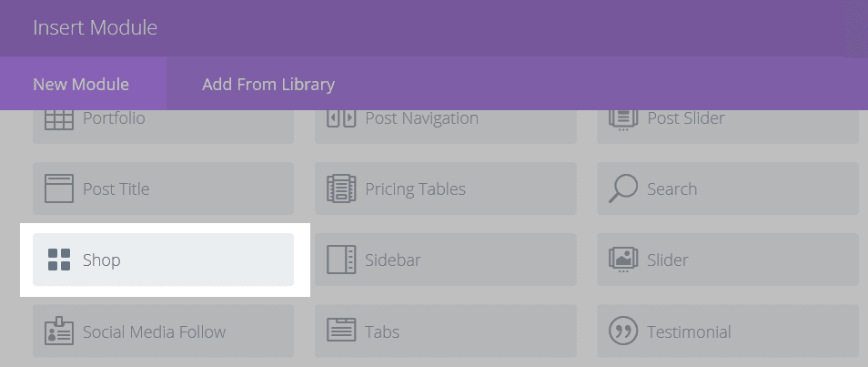Select the Sidebar module icon
This screenshot has width=868, height=367.
click(x=341, y=260)
